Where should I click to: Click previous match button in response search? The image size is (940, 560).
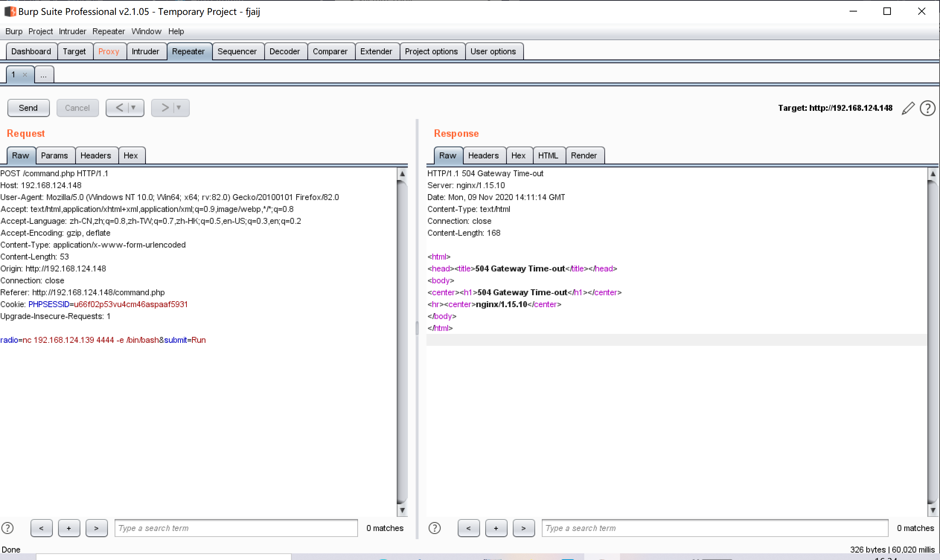pos(469,528)
